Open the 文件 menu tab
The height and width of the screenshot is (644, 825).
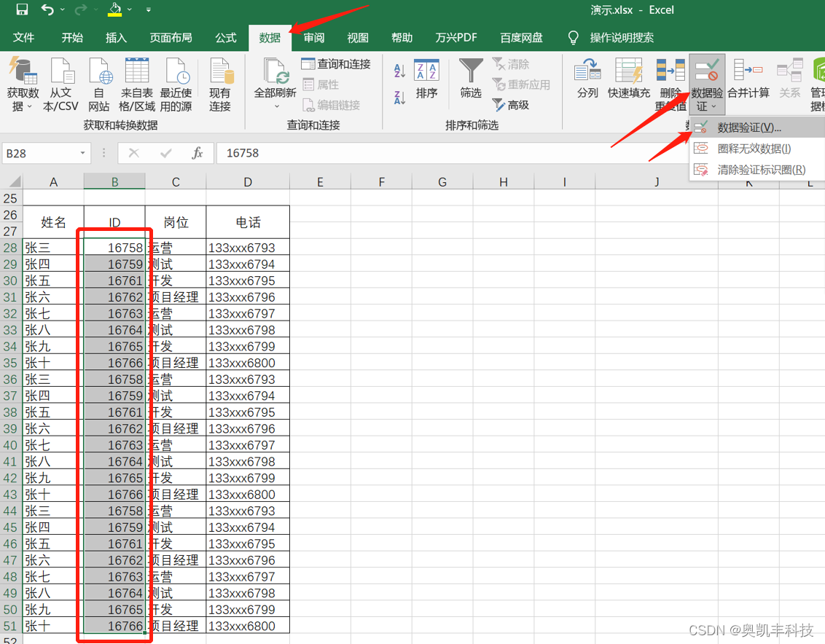[23, 38]
